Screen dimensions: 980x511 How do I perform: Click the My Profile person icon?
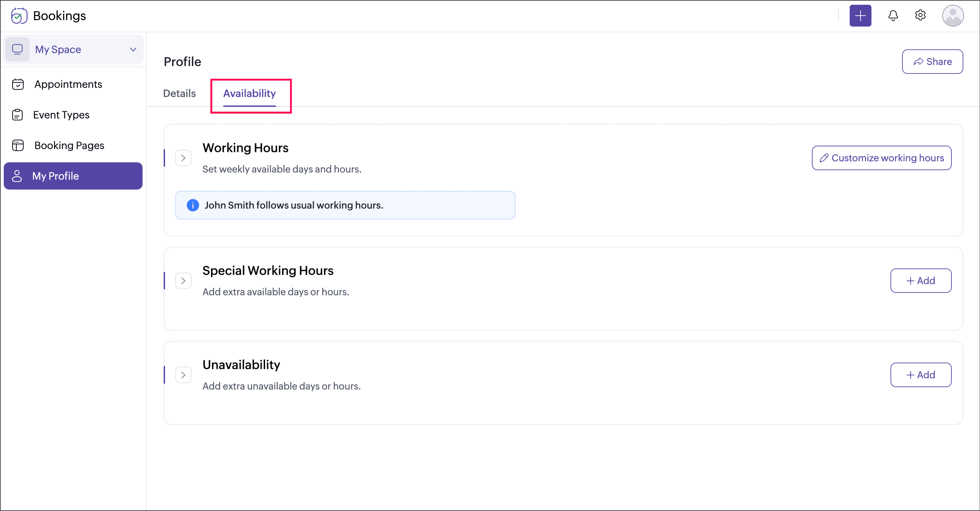(17, 176)
